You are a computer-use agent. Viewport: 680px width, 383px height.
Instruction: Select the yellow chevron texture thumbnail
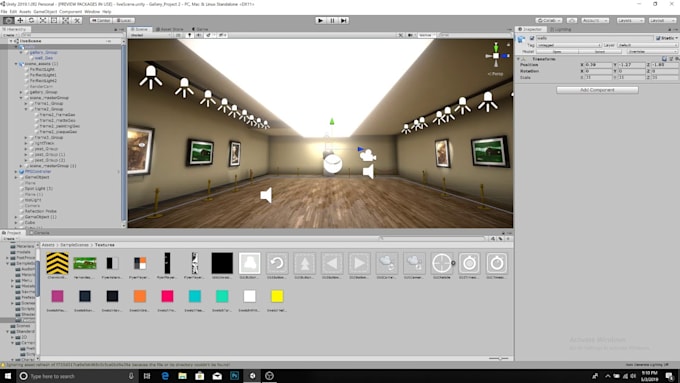[57, 263]
